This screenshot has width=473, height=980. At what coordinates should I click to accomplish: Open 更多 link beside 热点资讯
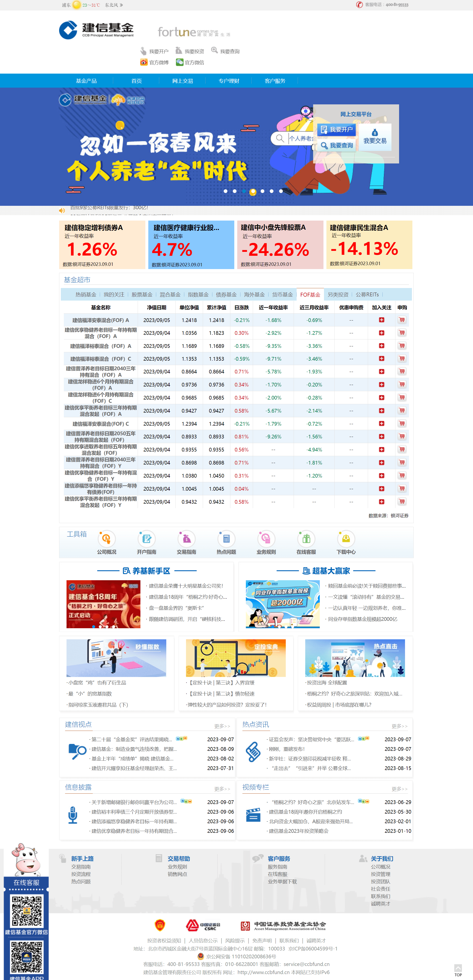click(400, 726)
